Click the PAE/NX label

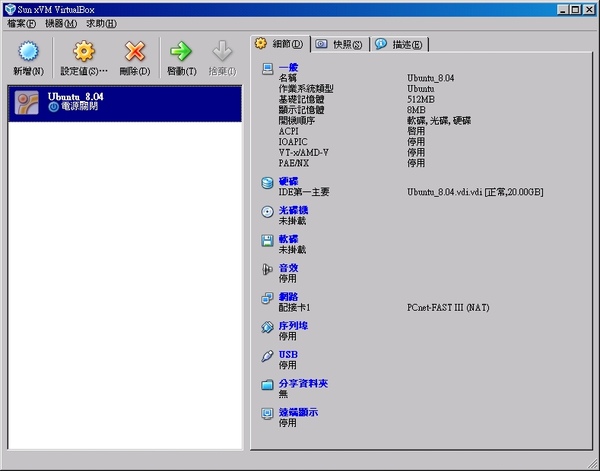(293, 163)
